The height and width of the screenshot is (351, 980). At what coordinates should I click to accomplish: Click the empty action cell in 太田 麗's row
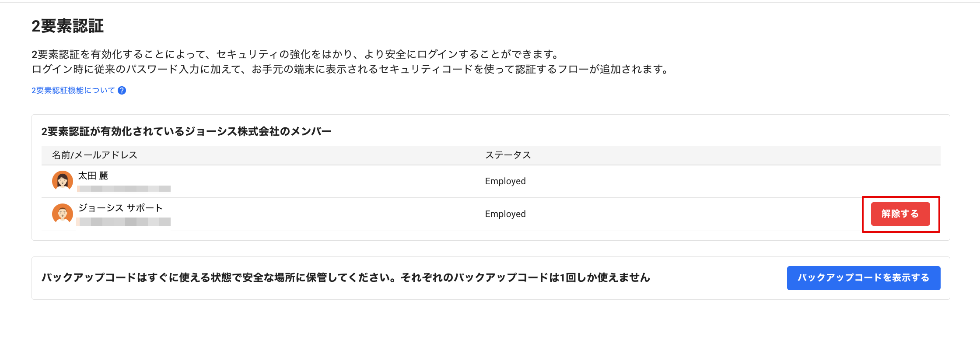click(900, 181)
